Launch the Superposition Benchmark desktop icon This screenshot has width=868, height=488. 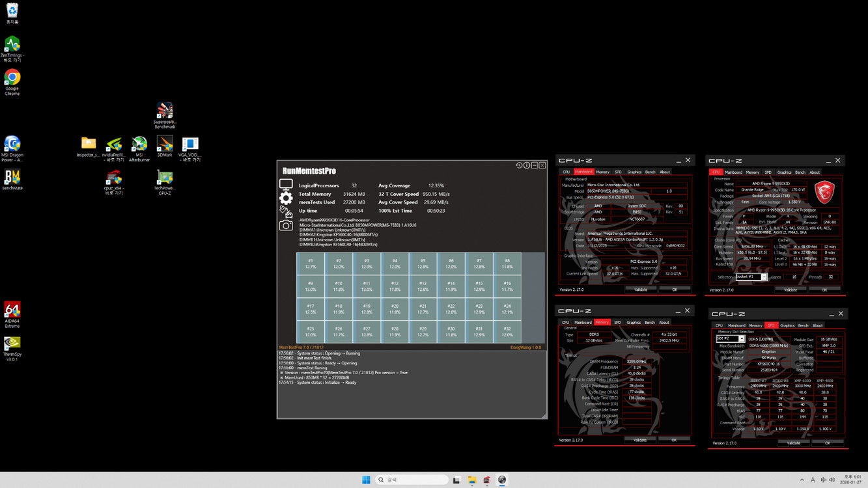click(165, 115)
